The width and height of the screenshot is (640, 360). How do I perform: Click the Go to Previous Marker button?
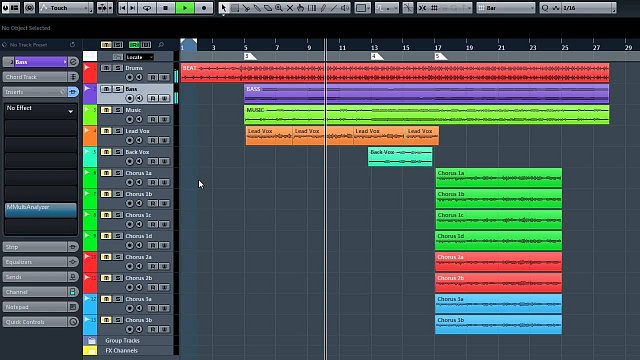pos(123,8)
